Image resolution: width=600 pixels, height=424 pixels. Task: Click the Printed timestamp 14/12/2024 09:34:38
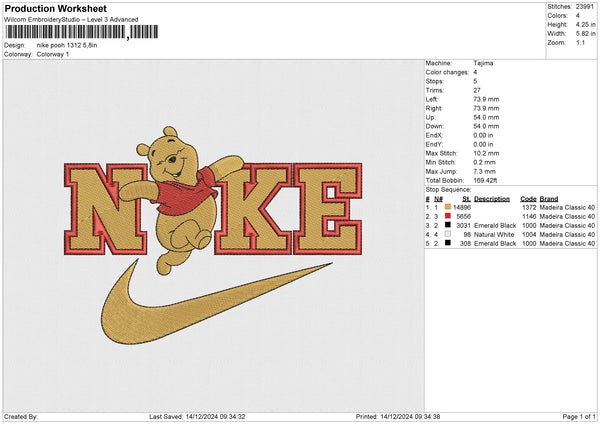click(410, 416)
